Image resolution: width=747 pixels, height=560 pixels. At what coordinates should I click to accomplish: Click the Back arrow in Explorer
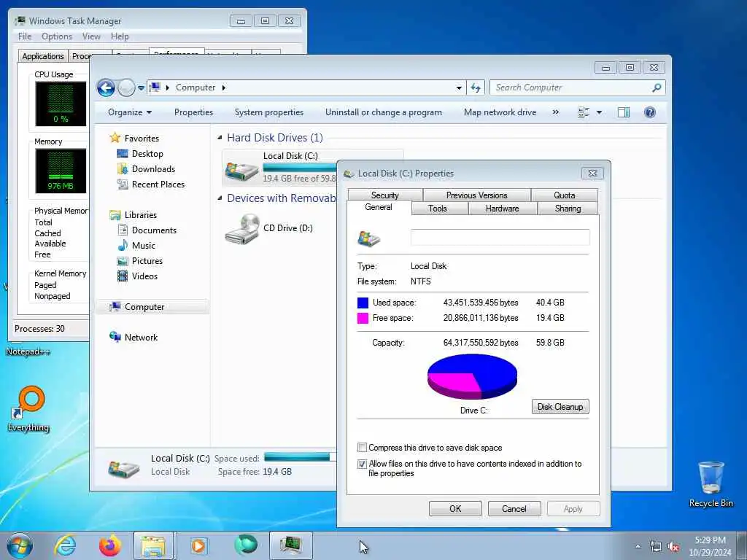pyautogui.click(x=106, y=87)
